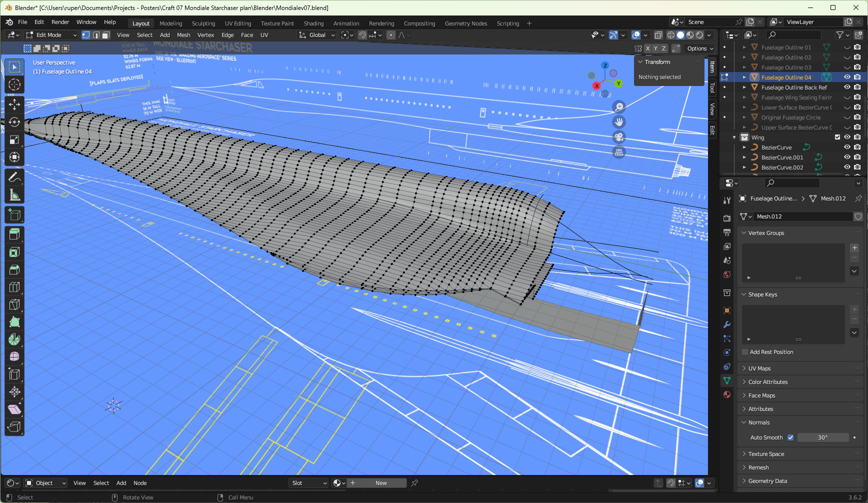Select the Shear tool
868x503 pixels.
(x=14, y=409)
